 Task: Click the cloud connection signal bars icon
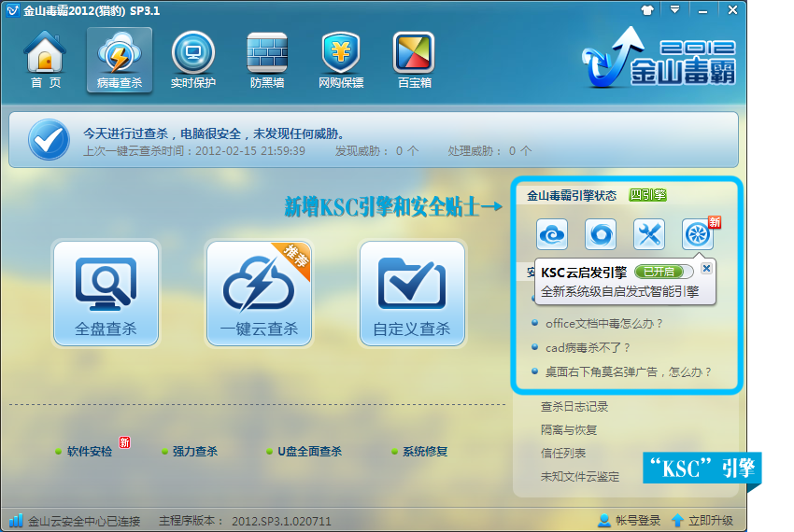pyautogui.click(x=16, y=520)
